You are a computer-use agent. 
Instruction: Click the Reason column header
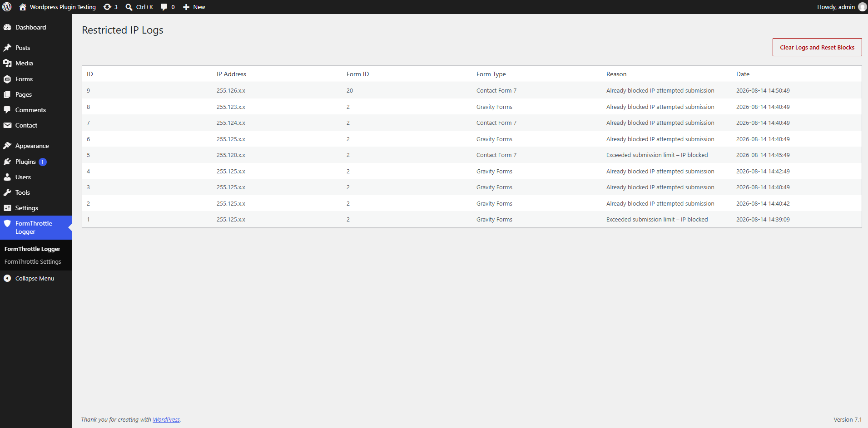point(616,74)
